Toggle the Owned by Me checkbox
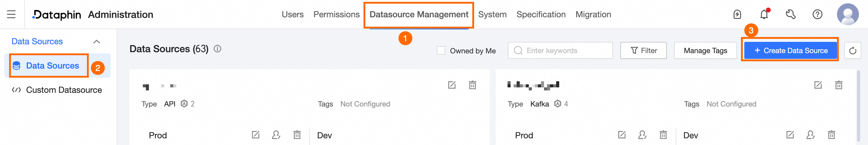Image resolution: width=868 pixels, height=145 pixels. click(x=441, y=50)
